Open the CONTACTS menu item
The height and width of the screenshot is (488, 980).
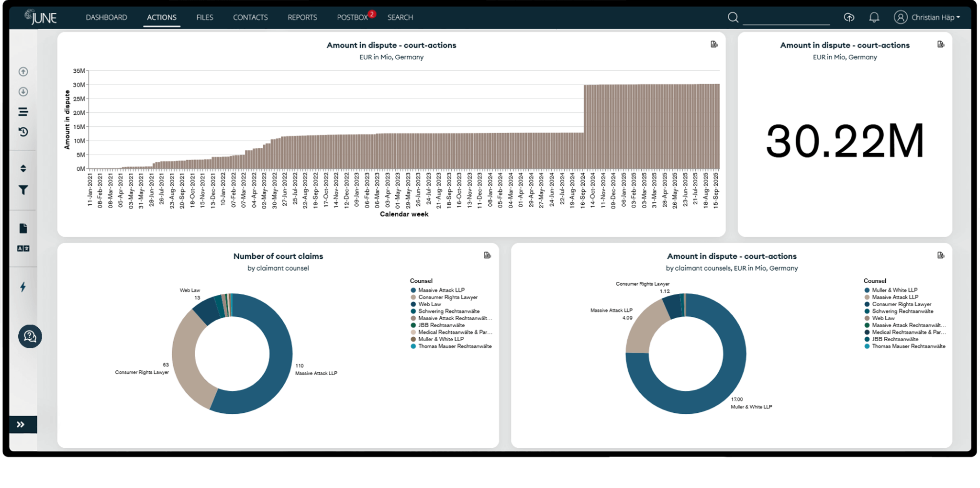click(x=250, y=17)
